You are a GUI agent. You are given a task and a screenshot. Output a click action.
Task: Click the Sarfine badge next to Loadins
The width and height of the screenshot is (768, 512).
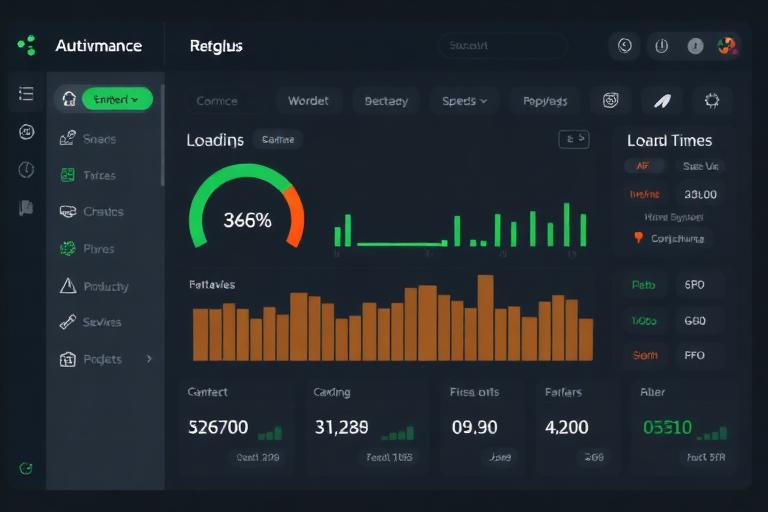(278, 140)
